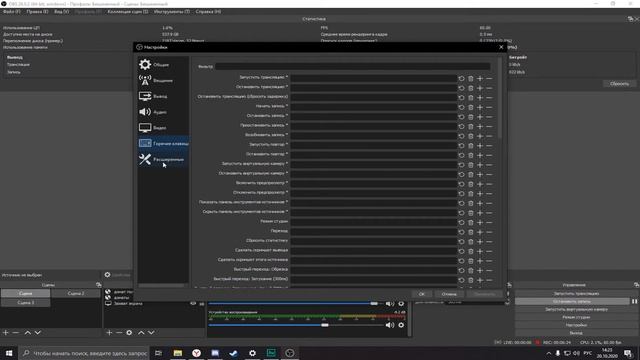Select Сцена 3 in scenes list

[x=25, y=302]
